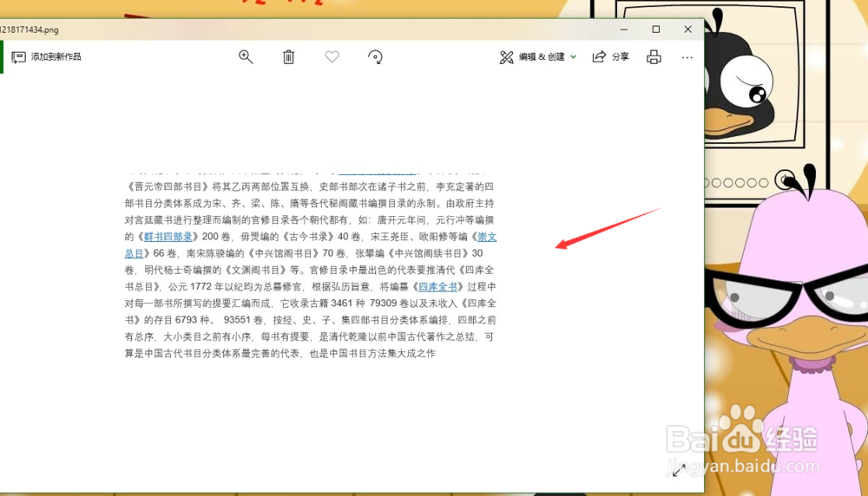This screenshot has height=496, width=868.
Task: Click 添加到新作品 button
Action: (47, 57)
